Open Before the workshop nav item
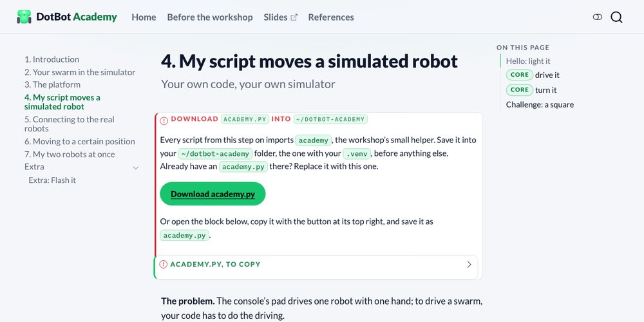The image size is (644, 322). pyautogui.click(x=210, y=17)
